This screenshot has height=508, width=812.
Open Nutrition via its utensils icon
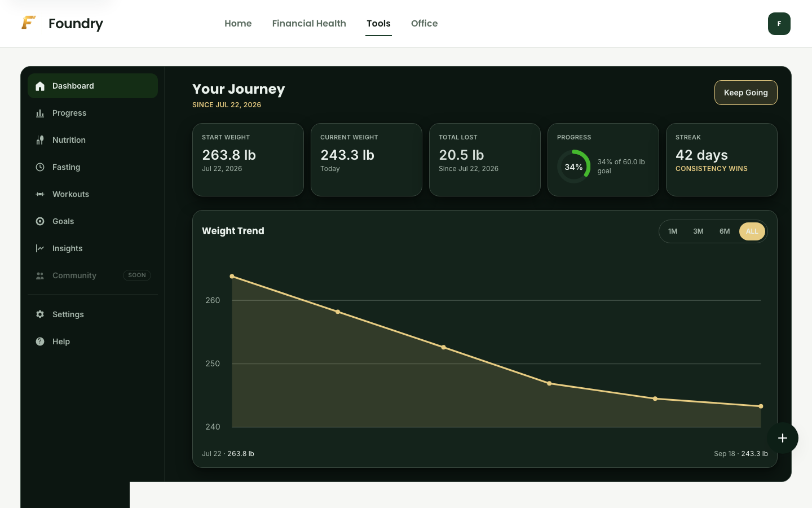coord(40,140)
